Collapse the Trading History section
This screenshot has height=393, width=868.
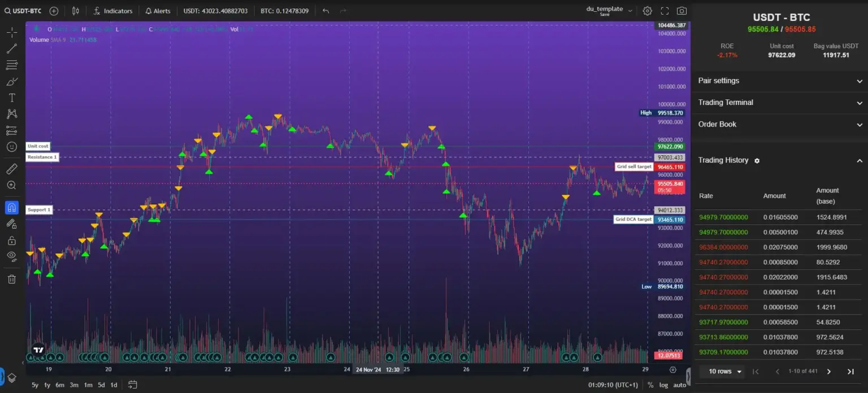860,160
